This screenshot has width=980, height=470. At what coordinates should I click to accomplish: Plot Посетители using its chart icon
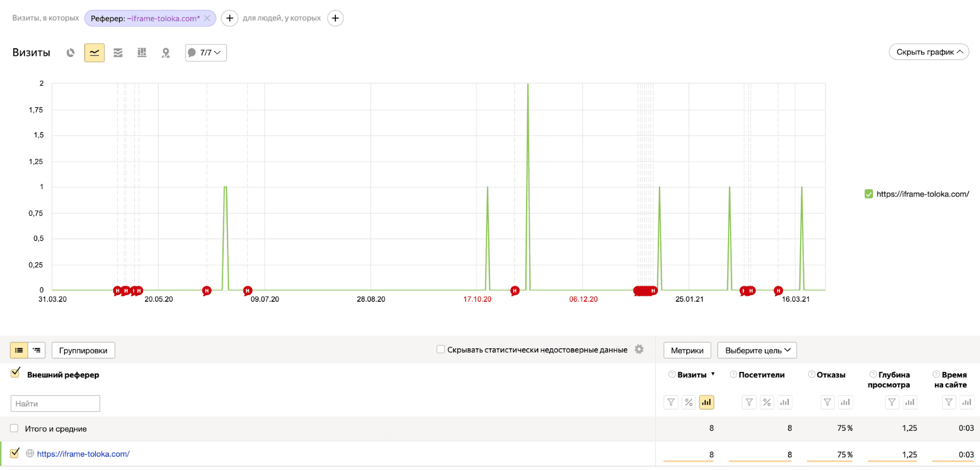click(784, 402)
